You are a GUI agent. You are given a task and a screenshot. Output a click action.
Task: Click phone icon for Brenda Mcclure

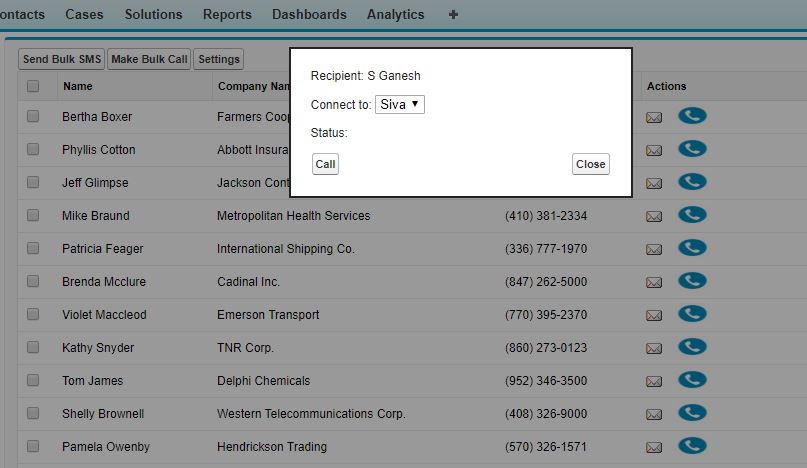pos(692,281)
